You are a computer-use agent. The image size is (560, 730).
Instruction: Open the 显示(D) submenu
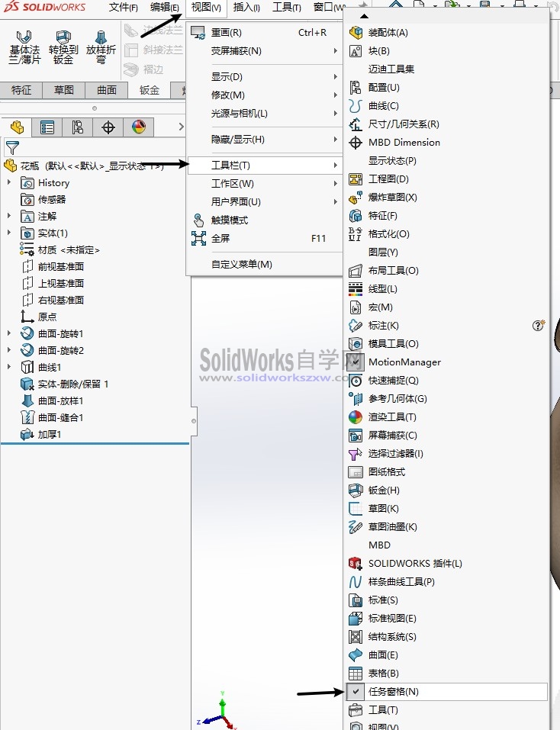pos(265,77)
